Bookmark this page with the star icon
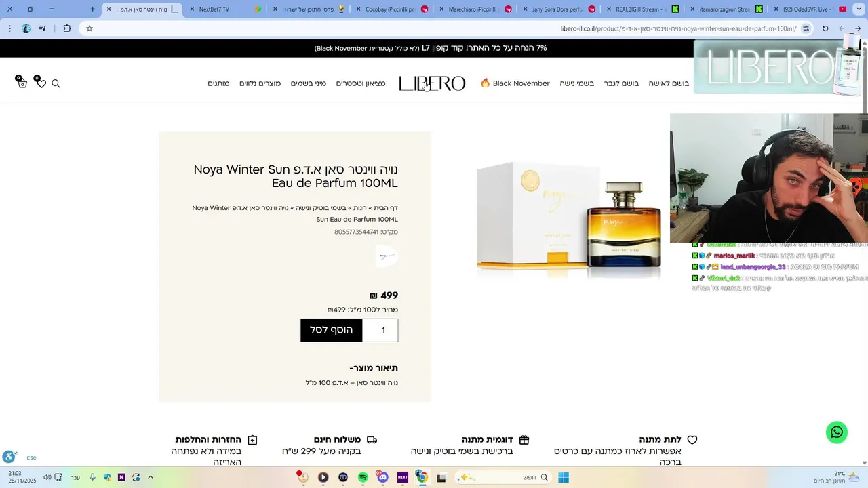The width and height of the screenshot is (868, 488). click(x=89, y=28)
